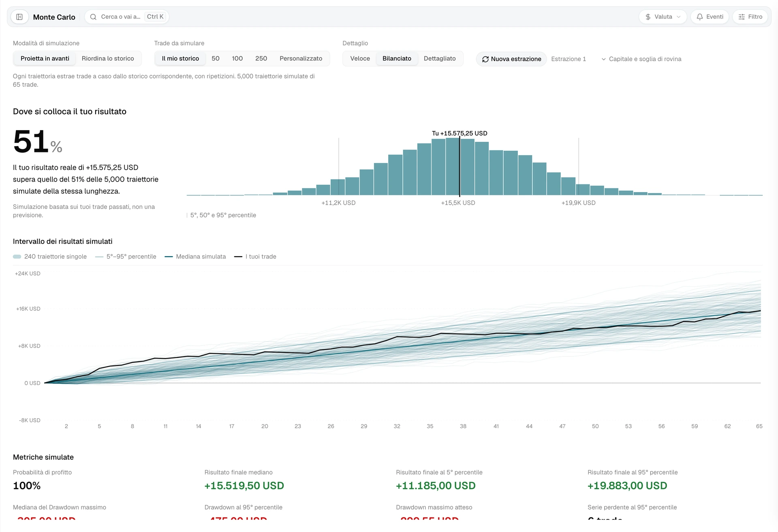The image size is (778, 532).
Task: Set detail level to Veloce
Action: tap(360, 59)
